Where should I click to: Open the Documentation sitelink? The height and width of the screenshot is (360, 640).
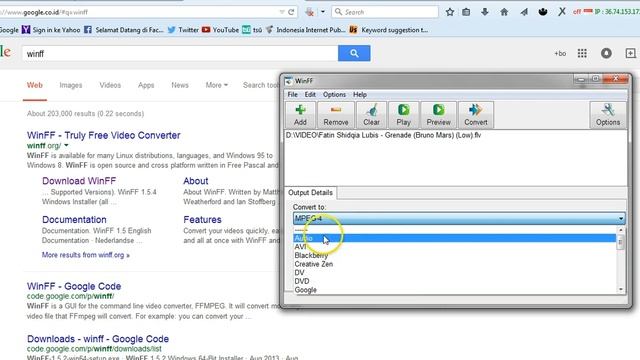pos(74,220)
